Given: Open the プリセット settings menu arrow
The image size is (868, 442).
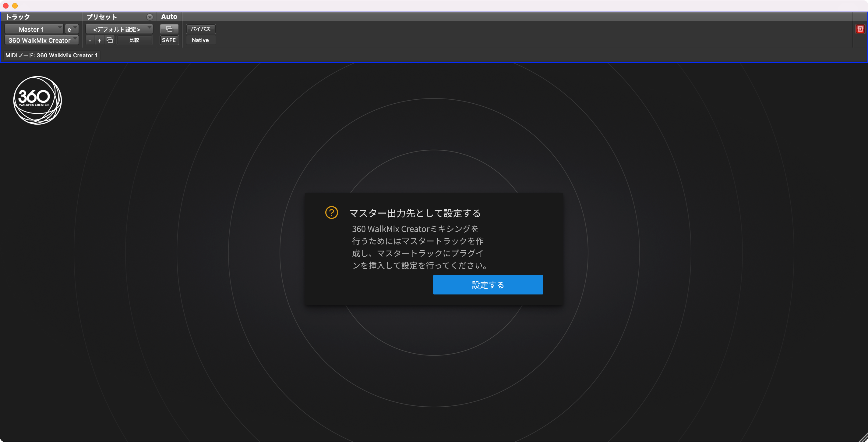Looking at the screenshot, I should [x=150, y=17].
